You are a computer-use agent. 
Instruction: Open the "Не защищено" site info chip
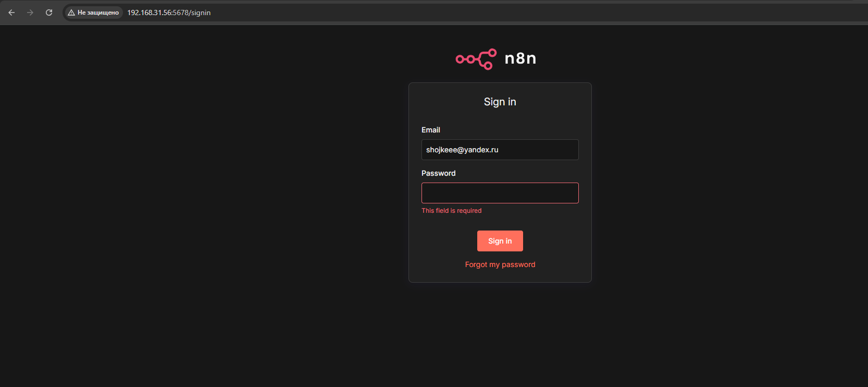click(94, 13)
